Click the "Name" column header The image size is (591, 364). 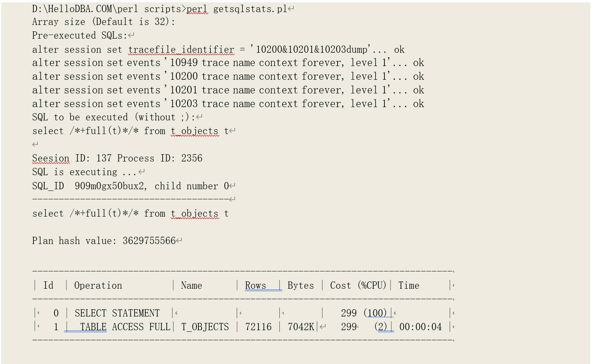click(x=191, y=285)
